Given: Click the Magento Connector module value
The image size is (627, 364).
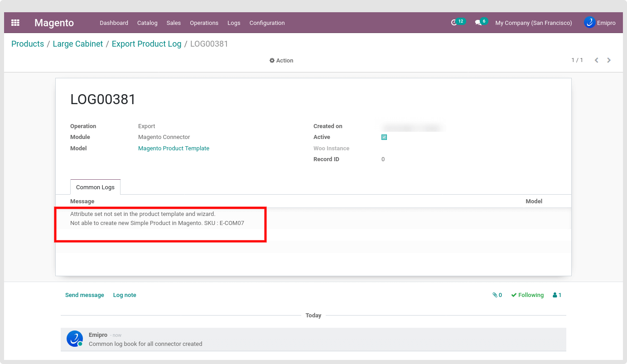Looking at the screenshot, I should coord(164,137).
